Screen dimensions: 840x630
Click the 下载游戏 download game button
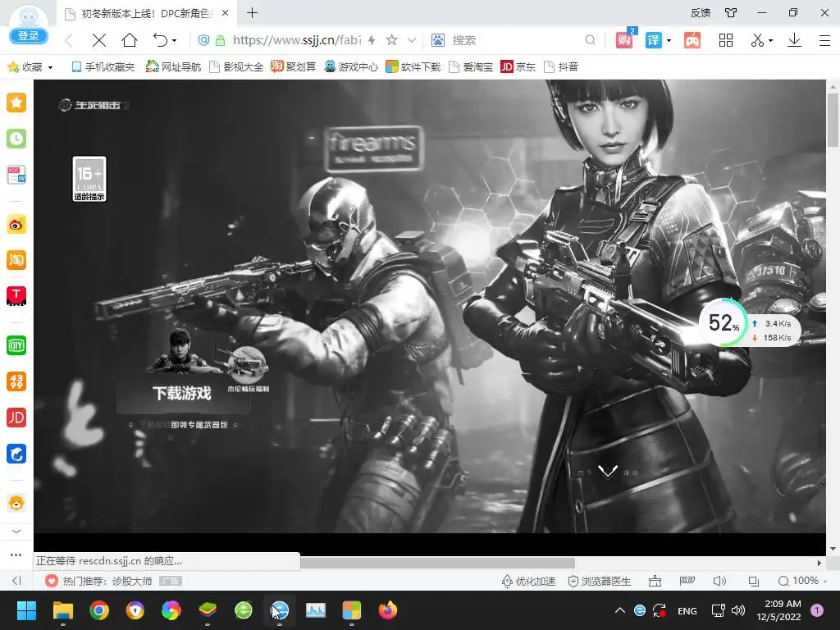(183, 393)
